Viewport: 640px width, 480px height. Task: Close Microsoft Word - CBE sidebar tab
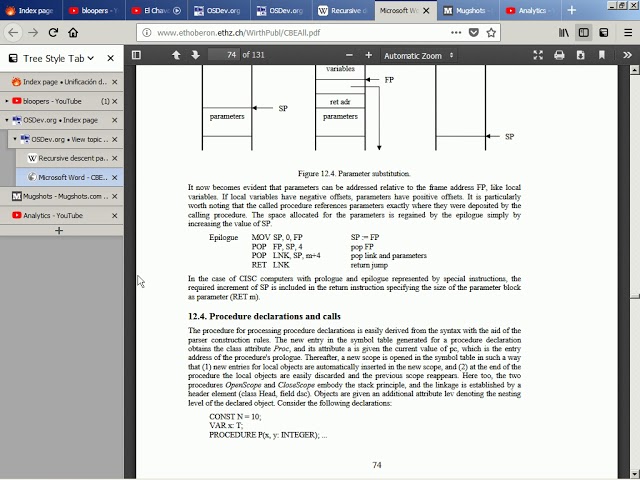[x=115, y=178]
